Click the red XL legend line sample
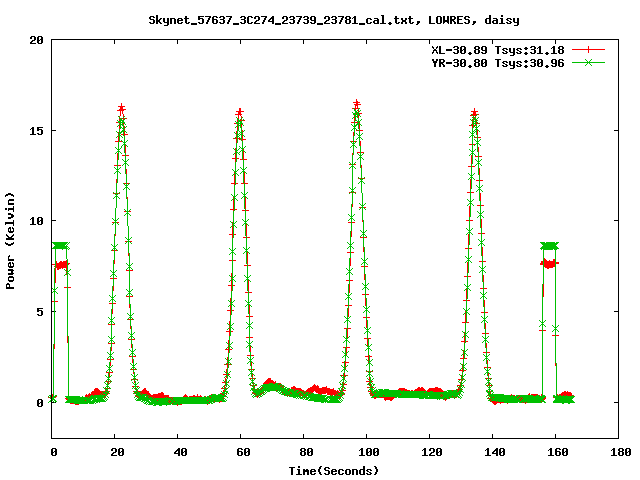 (x=588, y=50)
